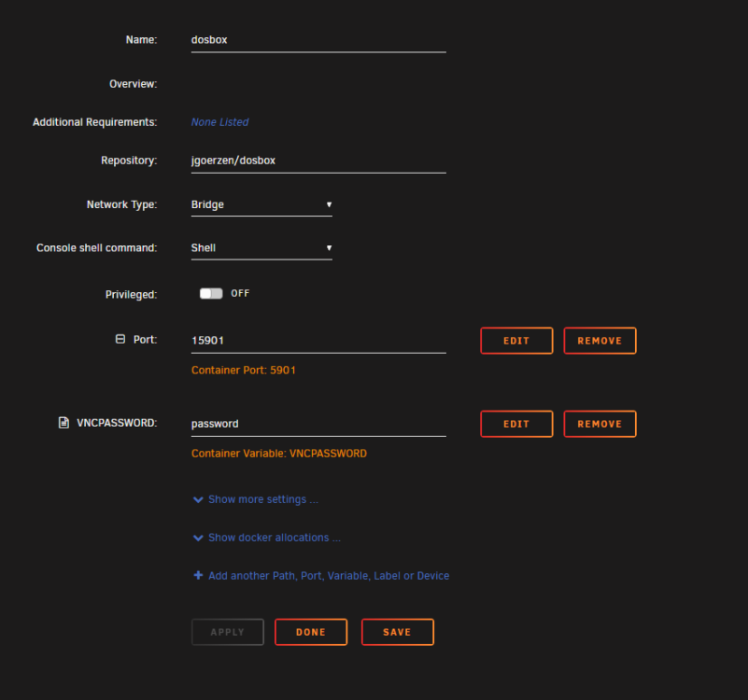
Task: Click Add another Path, Port, Variable link
Action: pos(321,576)
